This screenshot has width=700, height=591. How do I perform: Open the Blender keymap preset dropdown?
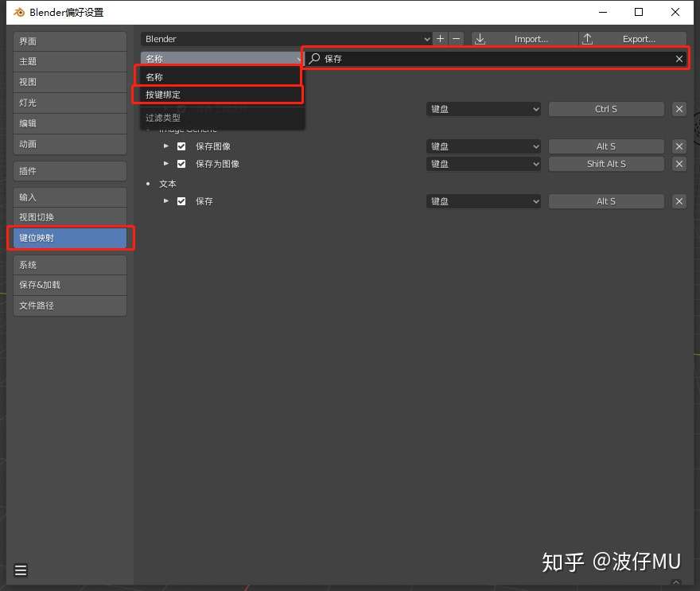pos(286,39)
